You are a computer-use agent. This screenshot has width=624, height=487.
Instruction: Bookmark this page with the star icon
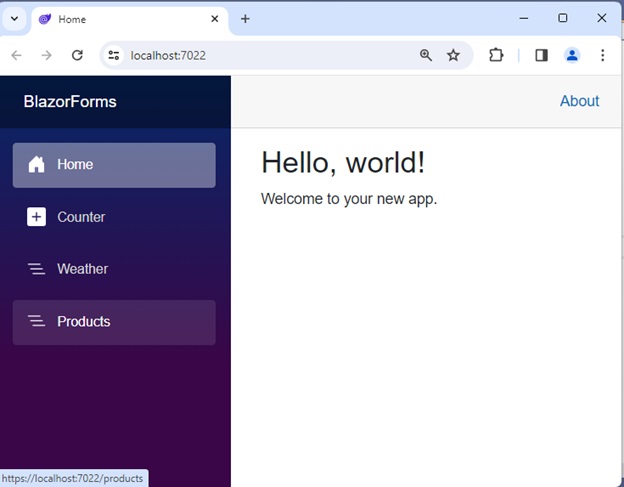(x=453, y=55)
